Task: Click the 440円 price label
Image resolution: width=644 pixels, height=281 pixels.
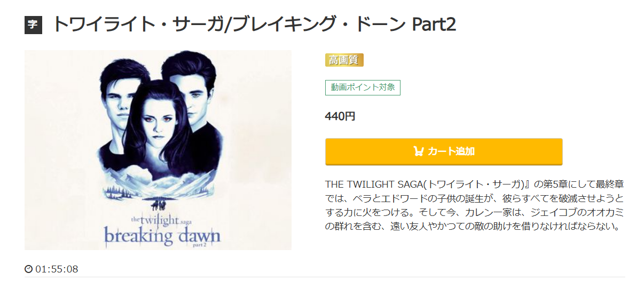Action: coord(340,116)
